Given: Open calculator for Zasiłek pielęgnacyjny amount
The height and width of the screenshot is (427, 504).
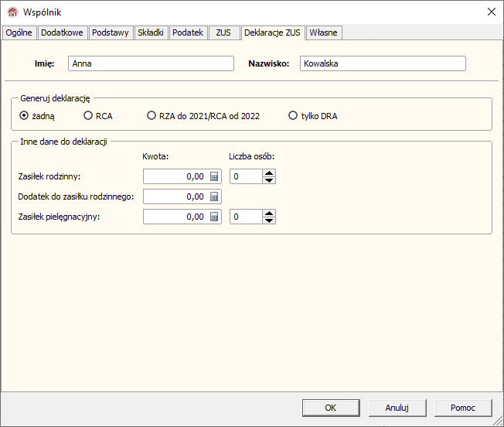Looking at the screenshot, I should [214, 217].
